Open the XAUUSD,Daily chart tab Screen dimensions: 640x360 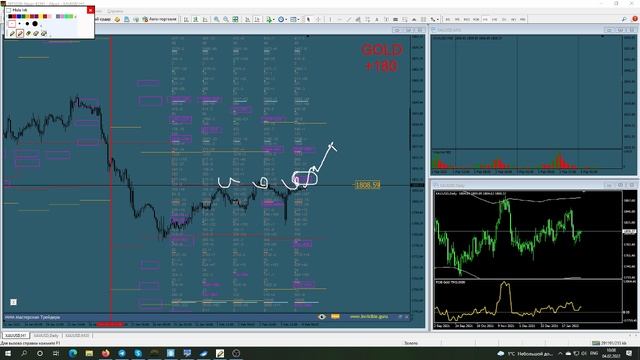tap(46, 336)
